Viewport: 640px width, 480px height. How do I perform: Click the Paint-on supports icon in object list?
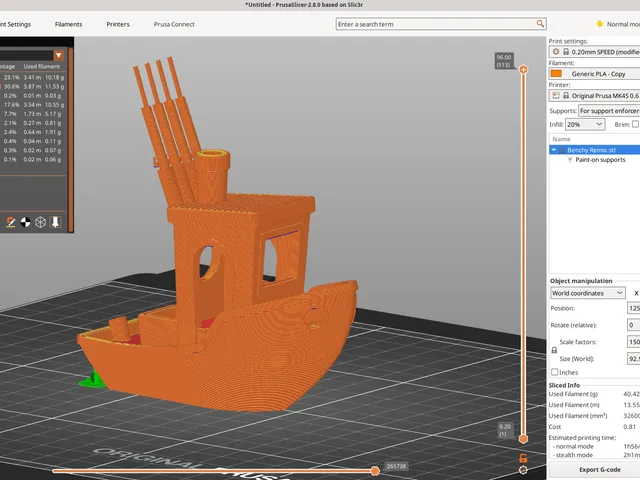click(x=570, y=160)
